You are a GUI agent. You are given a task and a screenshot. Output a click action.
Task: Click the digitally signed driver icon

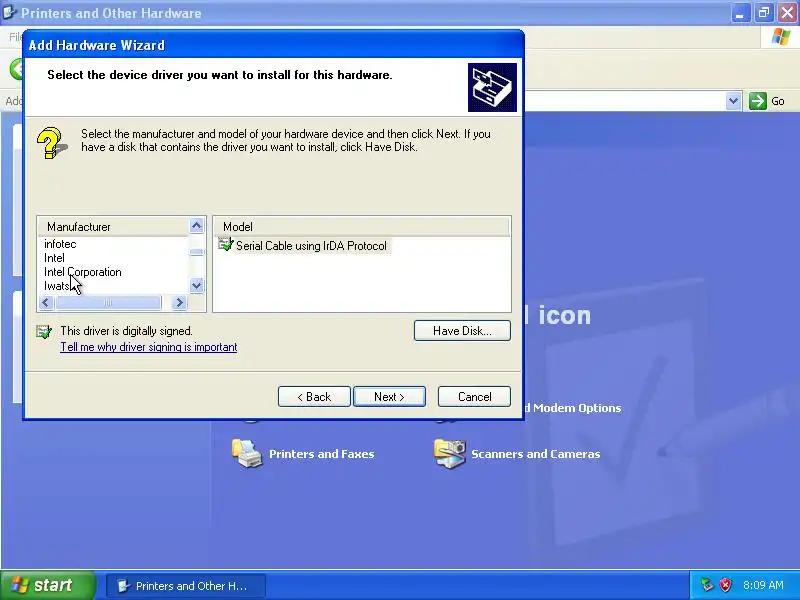(x=44, y=332)
